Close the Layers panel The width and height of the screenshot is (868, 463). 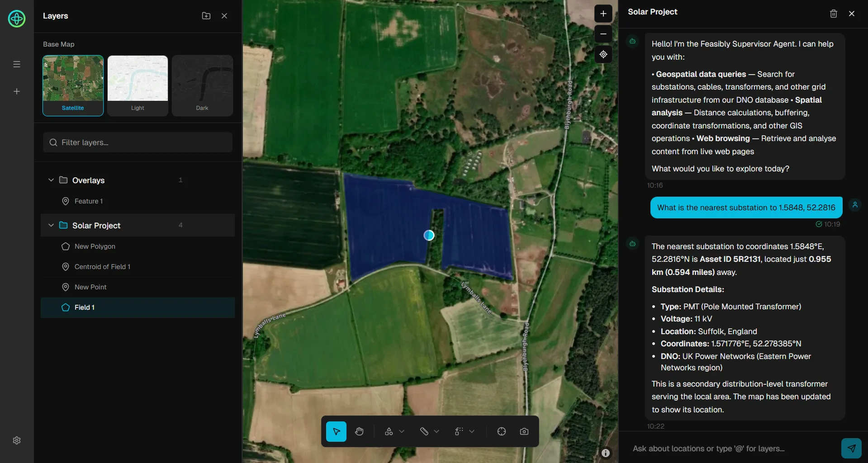point(224,16)
